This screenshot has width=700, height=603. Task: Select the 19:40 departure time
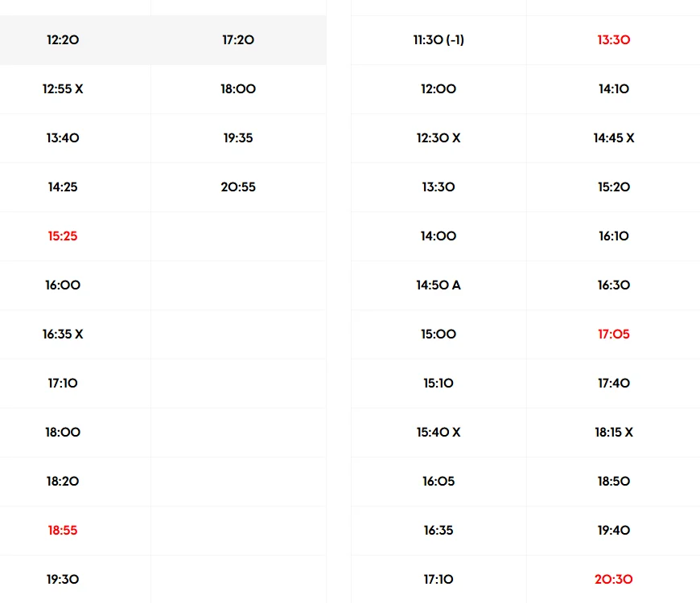pyautogui.click(x=614, y=531)
